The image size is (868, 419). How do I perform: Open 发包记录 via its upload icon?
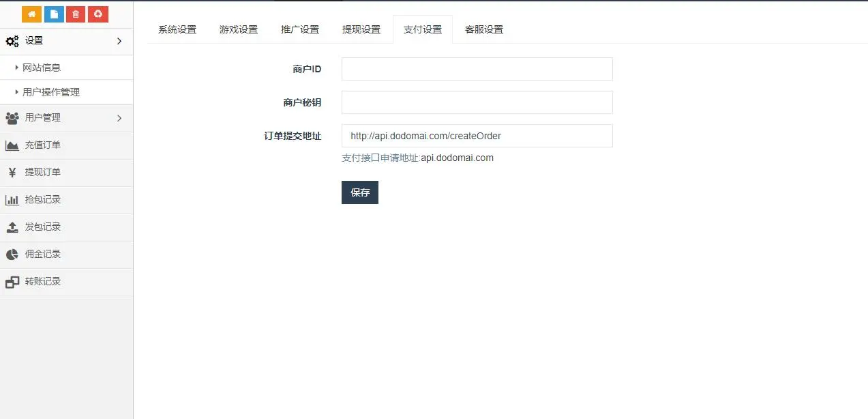pos(12,227)
